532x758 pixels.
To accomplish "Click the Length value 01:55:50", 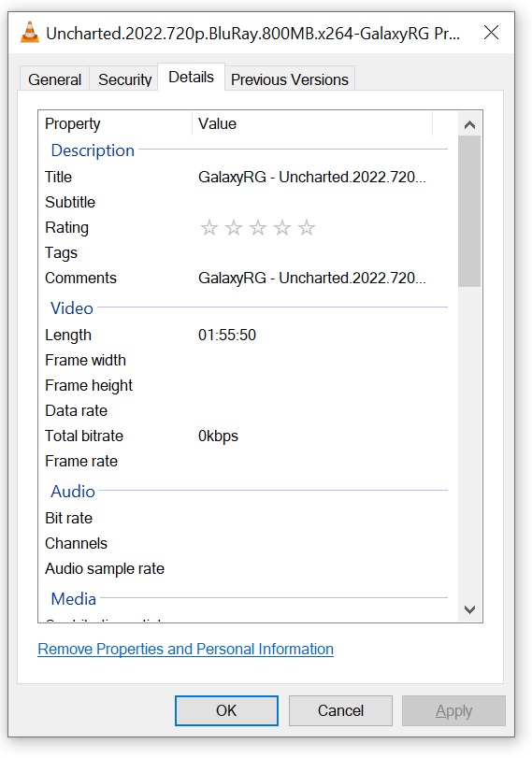I will 227,335.
